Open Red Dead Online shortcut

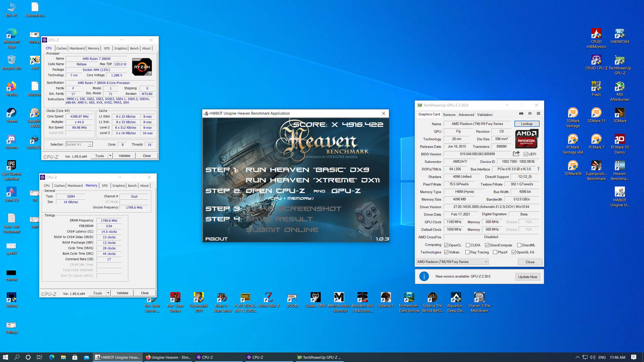(x=175, y=303)
